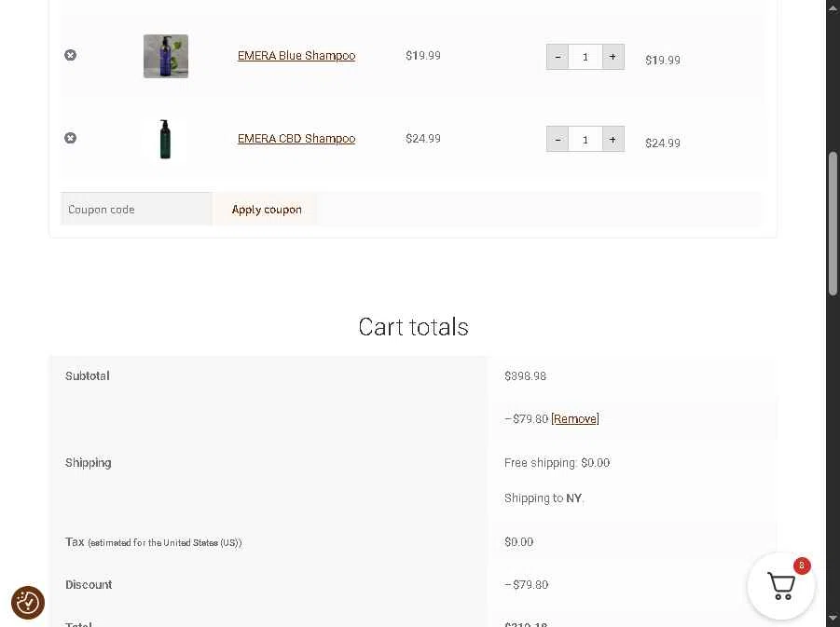Click EMERA Blue Shampoo quantity field
The image size is (840, 627).
(585, 57)
